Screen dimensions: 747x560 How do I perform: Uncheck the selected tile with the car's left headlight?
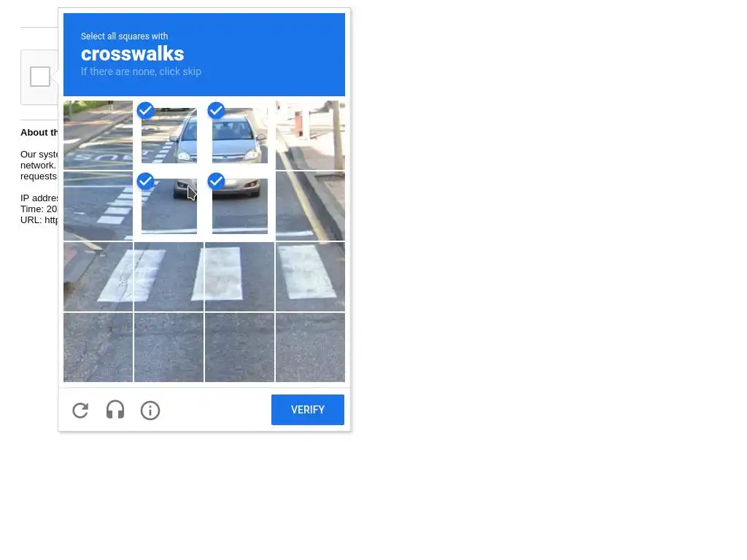(x=169, y=206)
